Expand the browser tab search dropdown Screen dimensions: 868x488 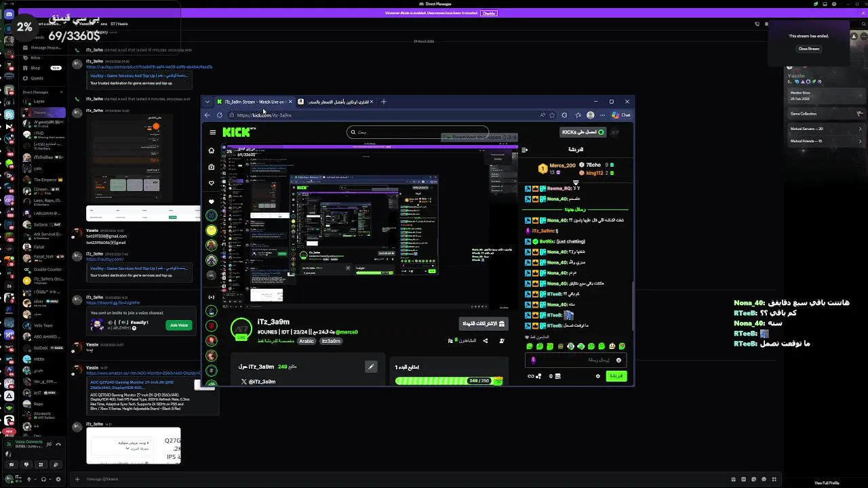(x=208, y=102)
